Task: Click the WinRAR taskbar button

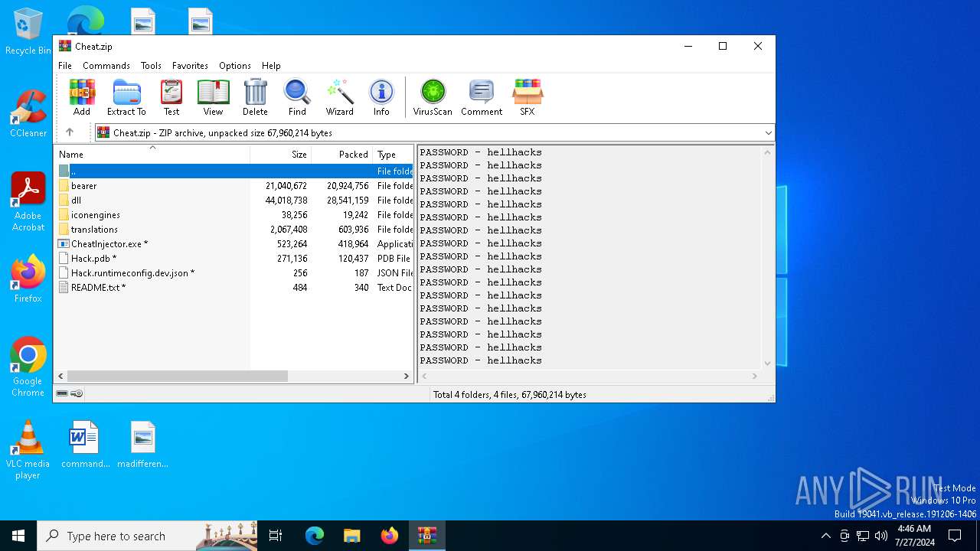Action: tap(426, 536)
